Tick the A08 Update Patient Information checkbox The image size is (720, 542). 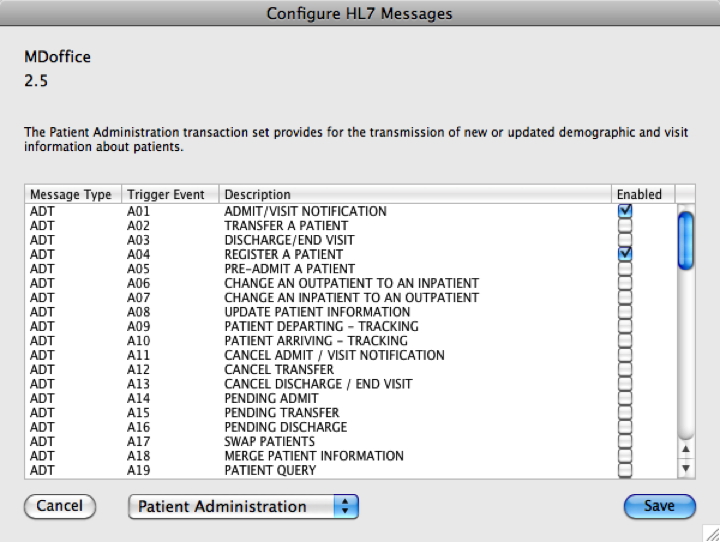coord(625,312)
